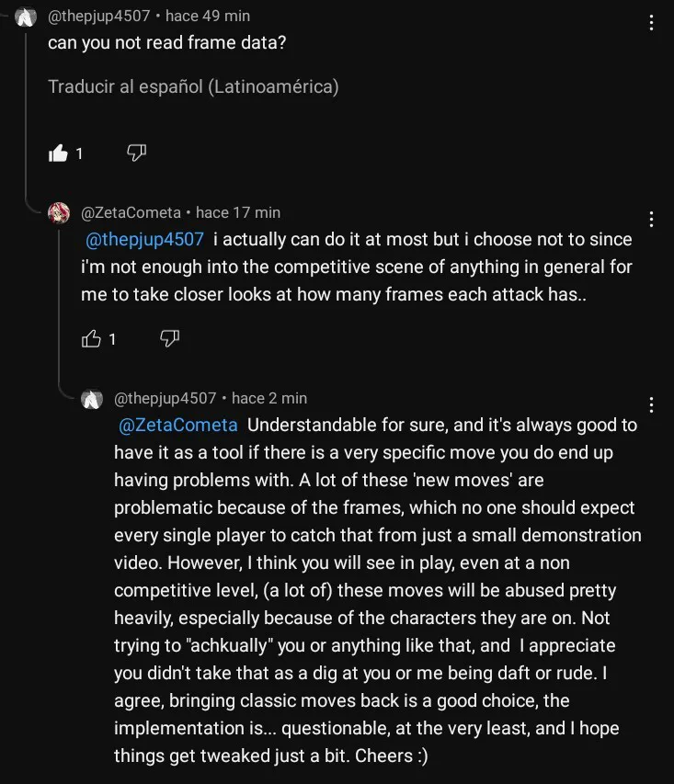Open options menu for ZetaCometa's reply
The width and height of the screenshot is (674, 784).
[651, 219]
